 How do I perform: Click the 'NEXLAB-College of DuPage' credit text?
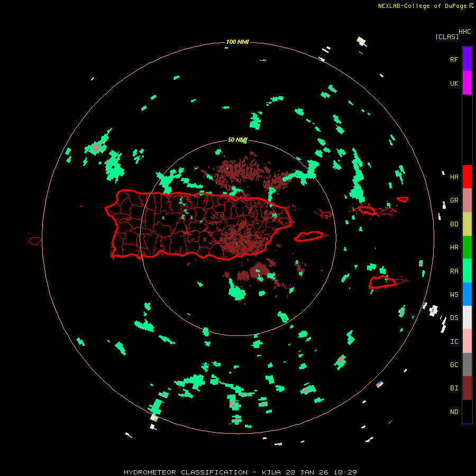point(422,6)
